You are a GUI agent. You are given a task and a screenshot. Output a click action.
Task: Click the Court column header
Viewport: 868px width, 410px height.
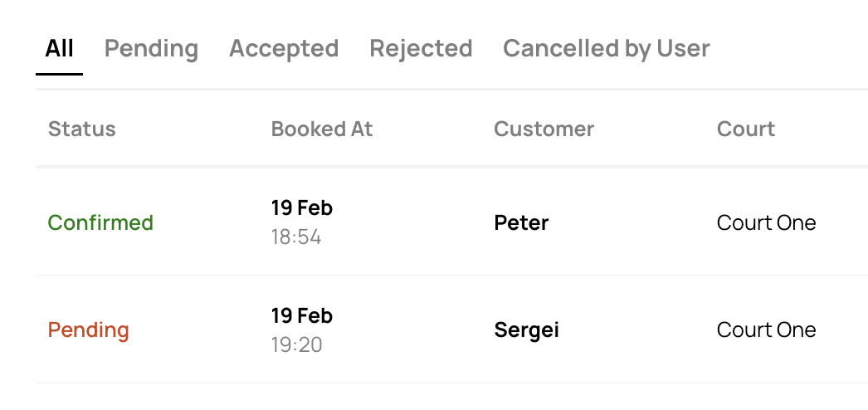745,129
